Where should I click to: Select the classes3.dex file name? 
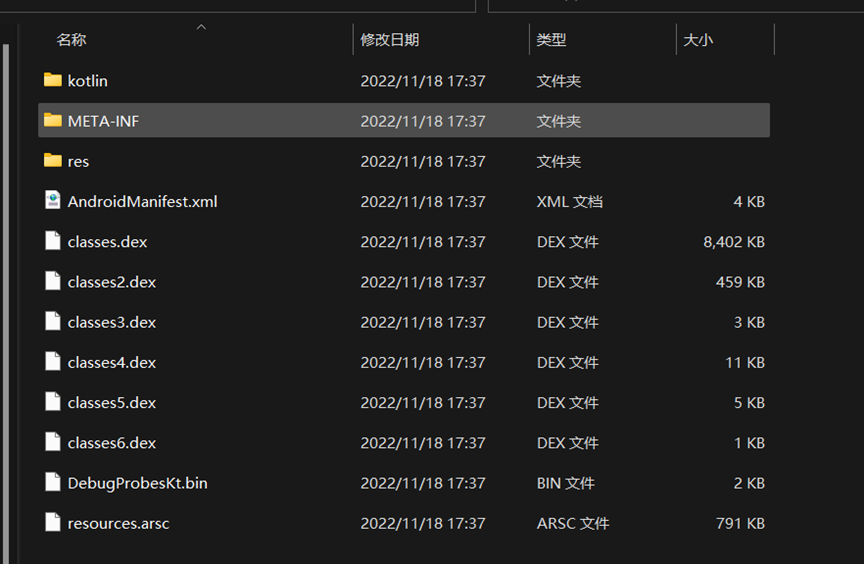click(112, 322)
